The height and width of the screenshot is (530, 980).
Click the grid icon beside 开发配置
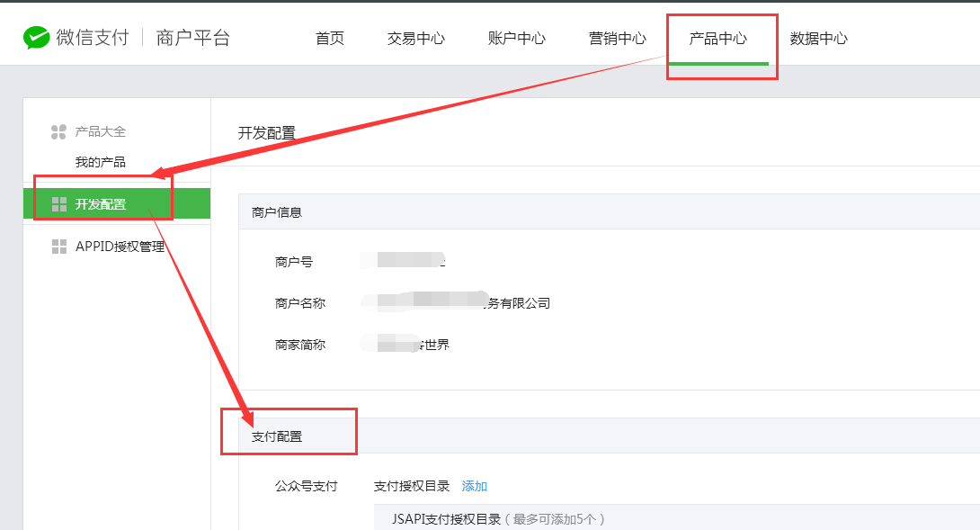click(59, 204)
